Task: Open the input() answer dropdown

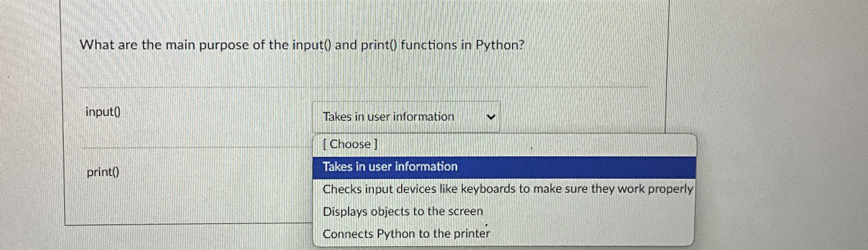Action: pyautogui.click(x=406, y=117)
